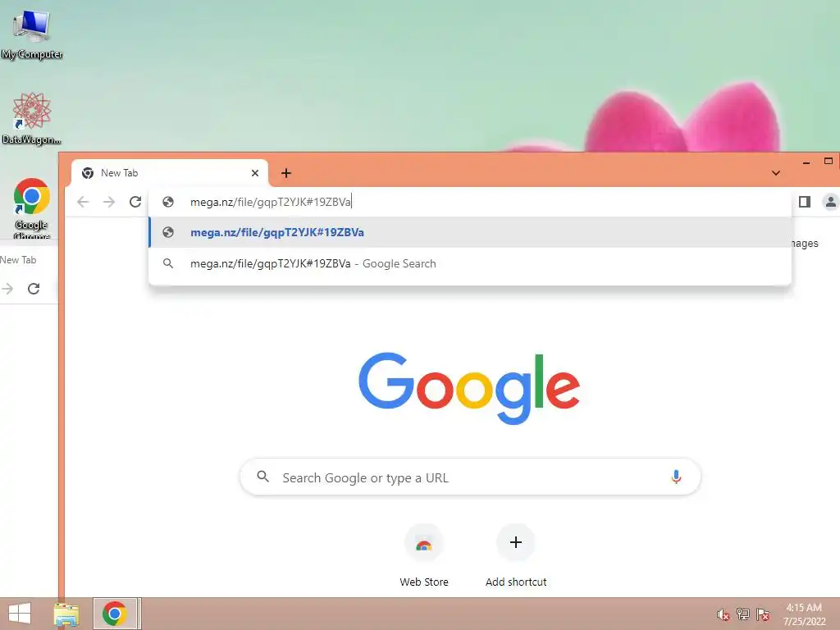Open the DataWagon desktop shortcut
This screenshot has width=840, height=630.
[x=32, y=118]
